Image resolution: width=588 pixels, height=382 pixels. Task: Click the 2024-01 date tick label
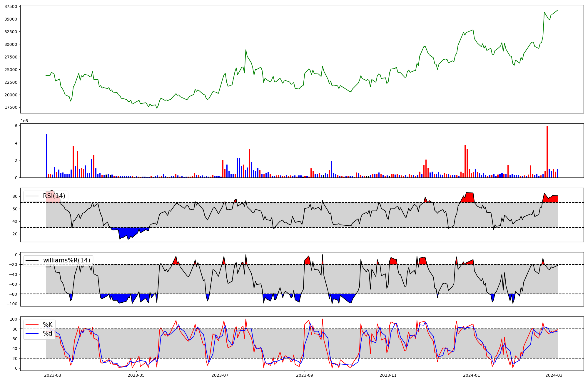[472, 375]
